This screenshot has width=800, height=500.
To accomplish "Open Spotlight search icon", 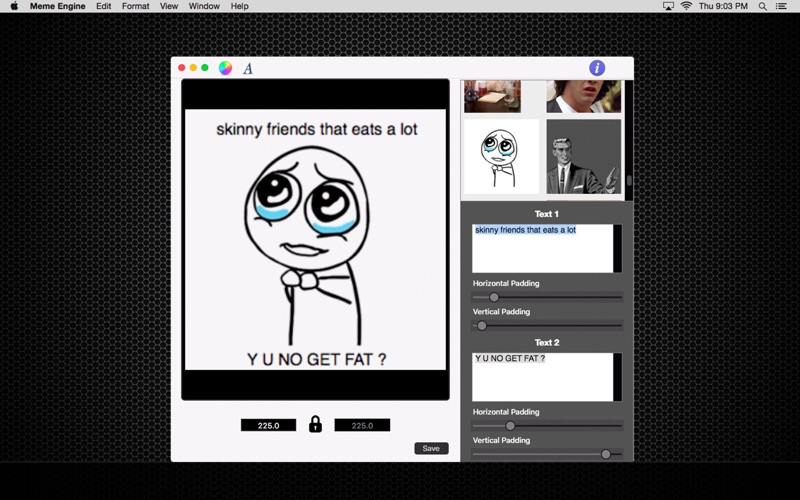I will click(762, 6).
